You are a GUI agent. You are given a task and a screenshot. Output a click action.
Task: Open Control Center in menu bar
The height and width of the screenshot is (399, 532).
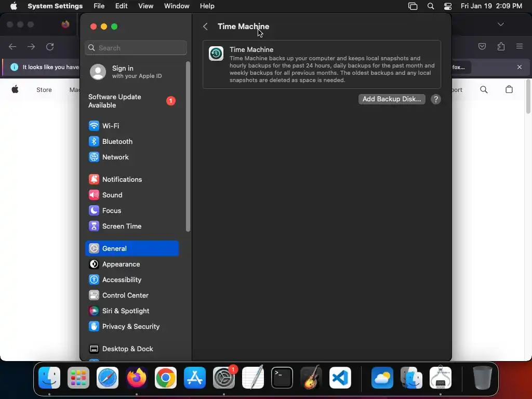click(448, 6)
